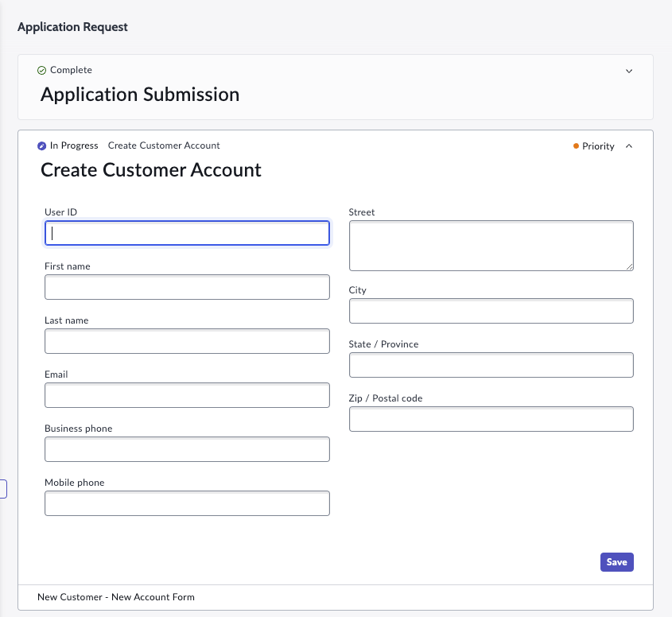Click inside the Street text area
This screenshot has height=617, width=672.
[x=491, y=246]
